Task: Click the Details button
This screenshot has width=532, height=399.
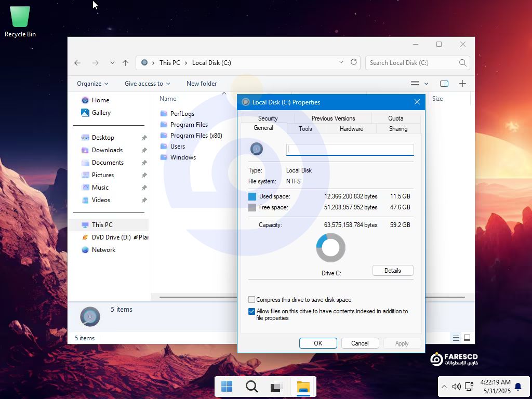Action: point(393,270)
